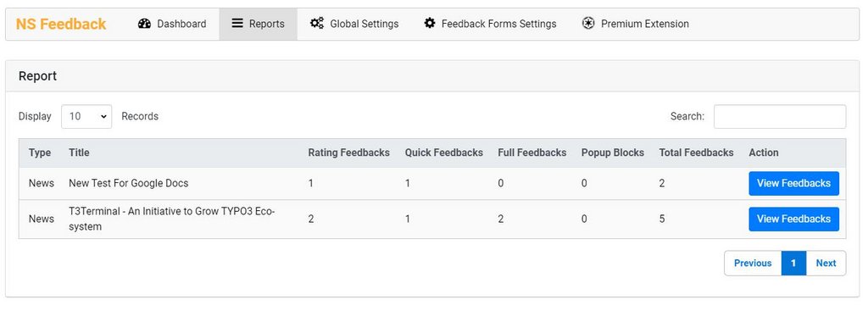Go to Previous page

pyautogui.click(x=753, y=264)
